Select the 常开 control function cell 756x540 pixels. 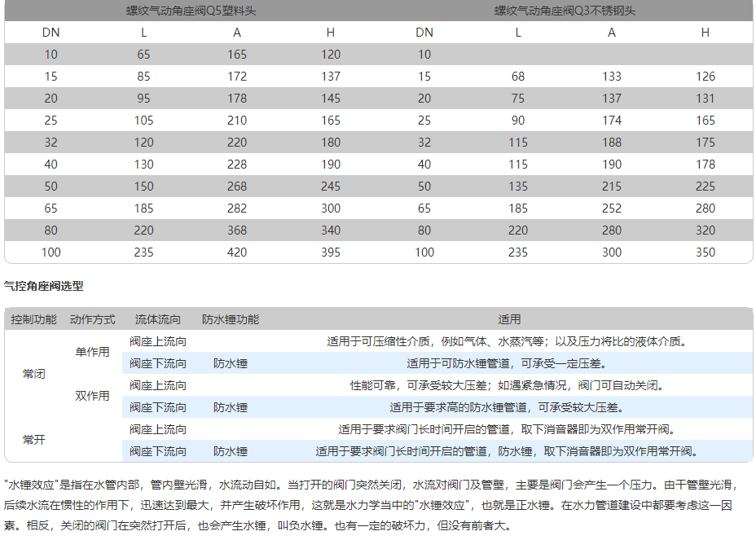pos(33,440)
